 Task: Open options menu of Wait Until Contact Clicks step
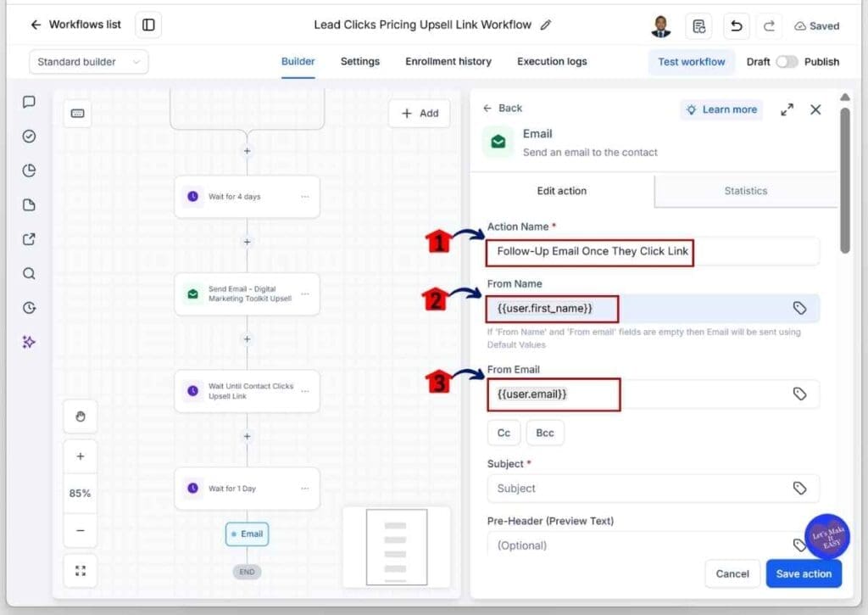305,391
